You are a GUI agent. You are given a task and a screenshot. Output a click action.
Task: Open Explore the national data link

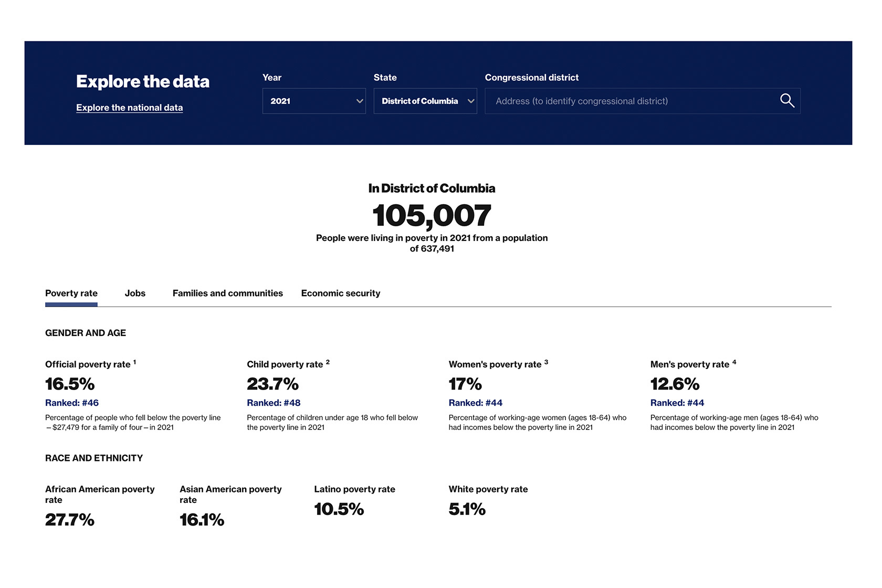coord(129,108)
